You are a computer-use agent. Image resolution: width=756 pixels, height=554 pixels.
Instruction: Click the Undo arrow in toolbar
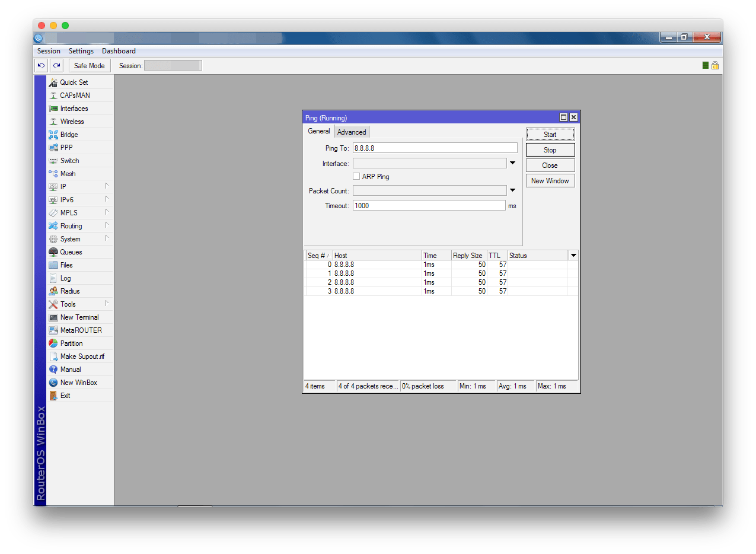41,66
